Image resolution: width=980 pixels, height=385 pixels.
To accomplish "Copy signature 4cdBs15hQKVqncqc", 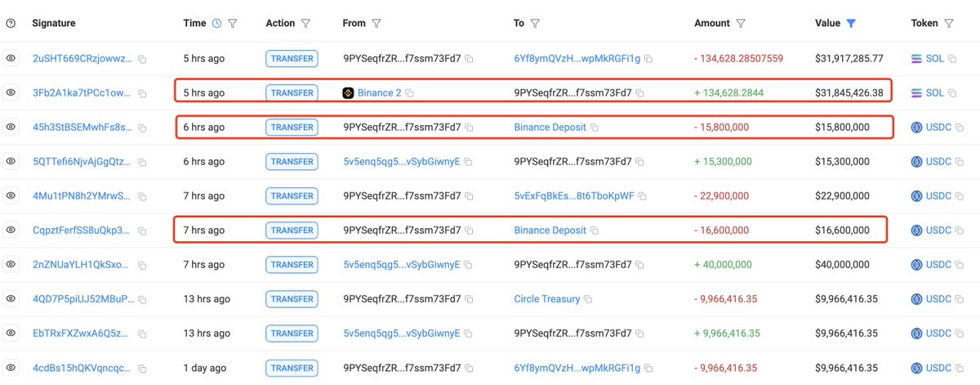I will click(x=142, y=368).
